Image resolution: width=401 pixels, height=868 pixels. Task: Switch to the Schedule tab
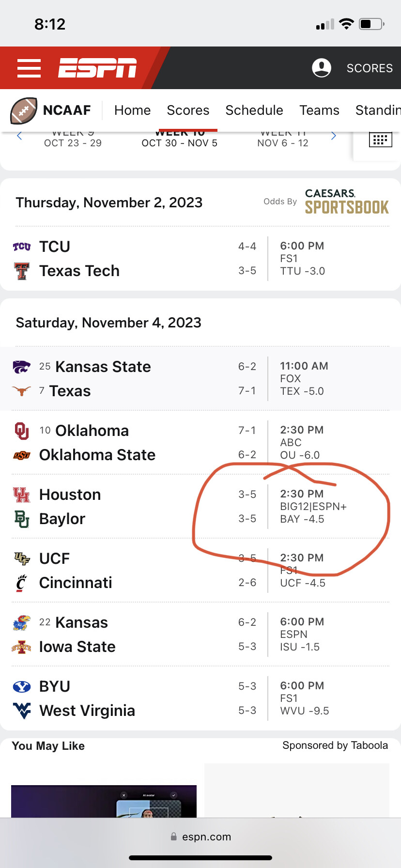254,110
